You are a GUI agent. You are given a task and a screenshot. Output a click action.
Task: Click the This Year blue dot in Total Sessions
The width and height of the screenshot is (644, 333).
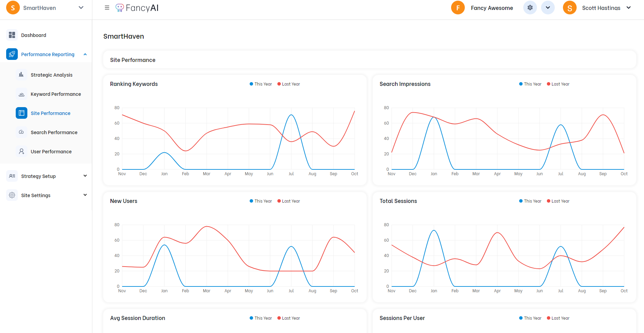[521, 201]
